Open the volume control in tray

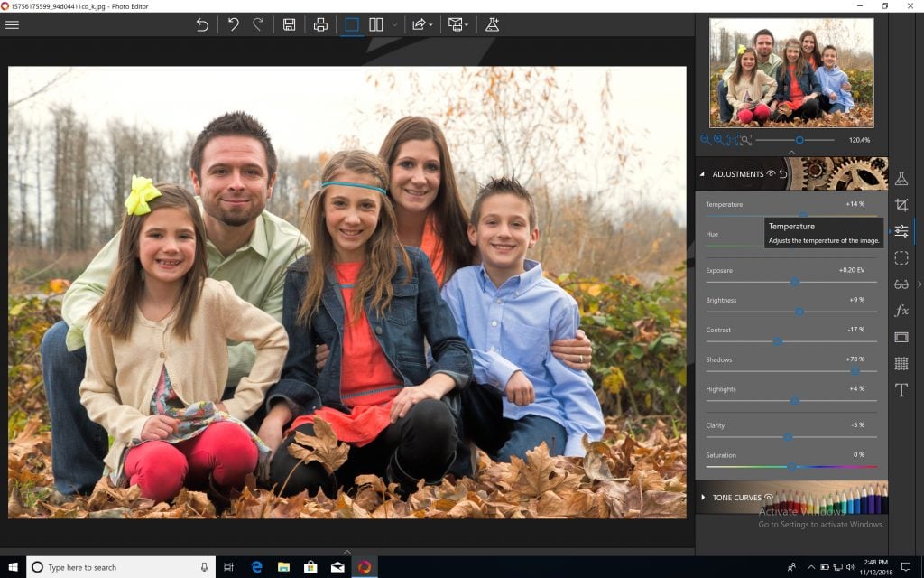click(850, 567)
